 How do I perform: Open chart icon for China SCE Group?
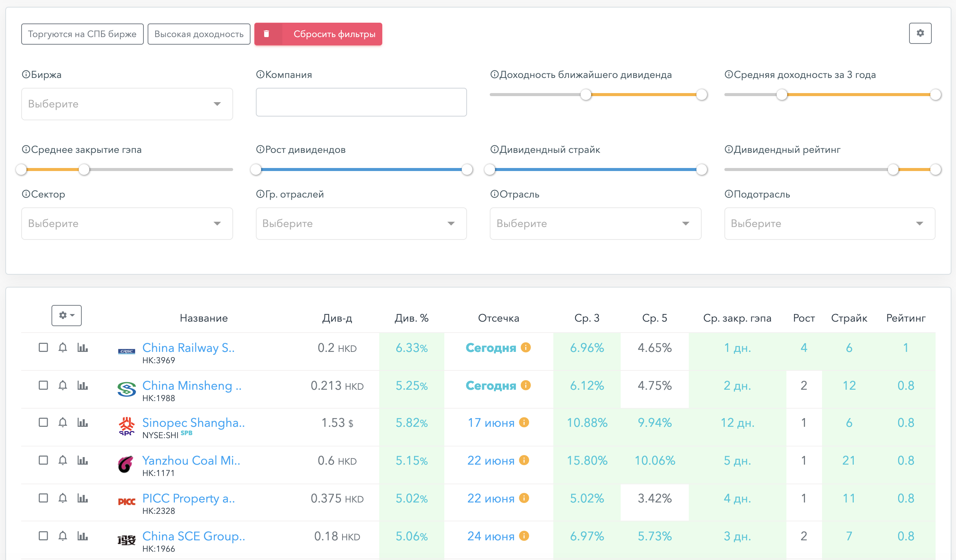[83, 536]
